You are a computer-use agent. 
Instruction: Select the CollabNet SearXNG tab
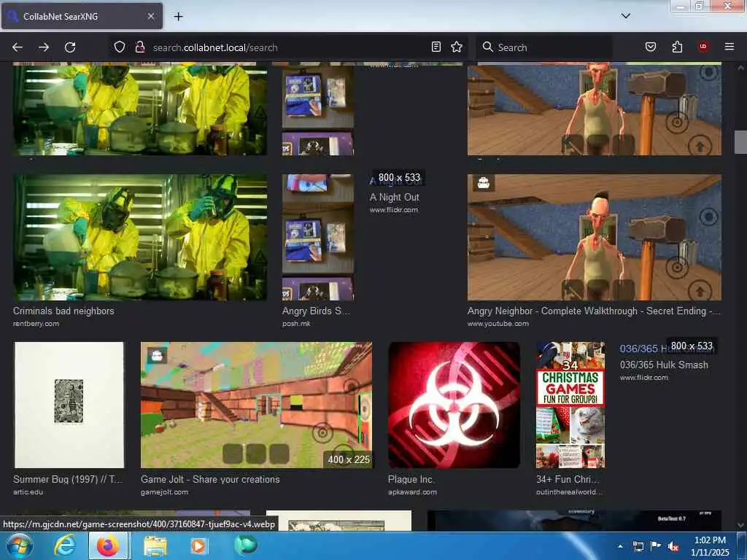tap(82, 16)
